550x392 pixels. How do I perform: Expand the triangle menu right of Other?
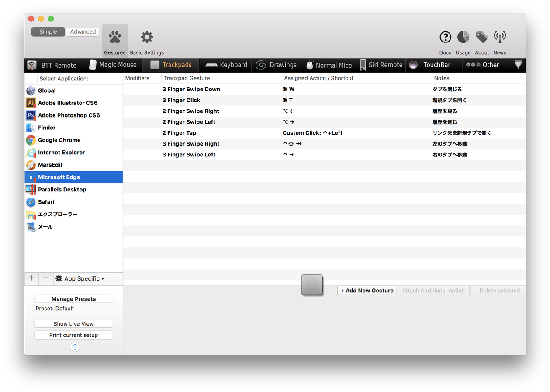(518, 65)
